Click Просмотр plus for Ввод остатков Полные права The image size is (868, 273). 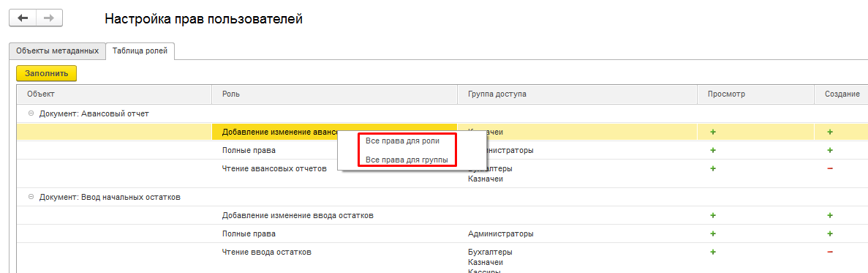pyautogui.click(x=713, y=233)
